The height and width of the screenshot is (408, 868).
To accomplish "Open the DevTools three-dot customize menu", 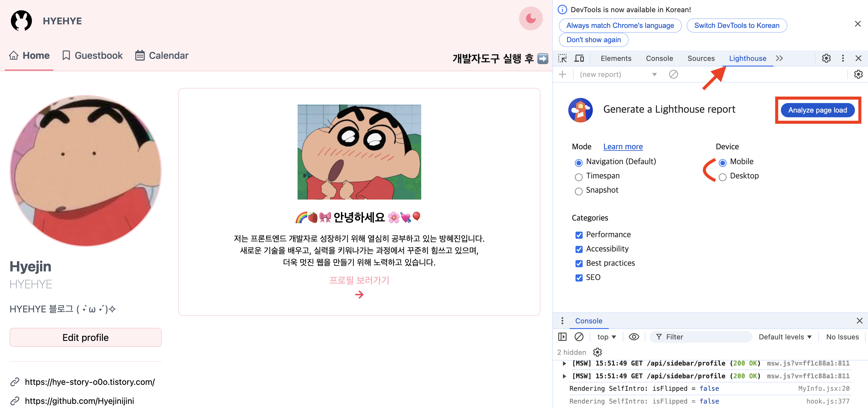I will tap(843, 58).
